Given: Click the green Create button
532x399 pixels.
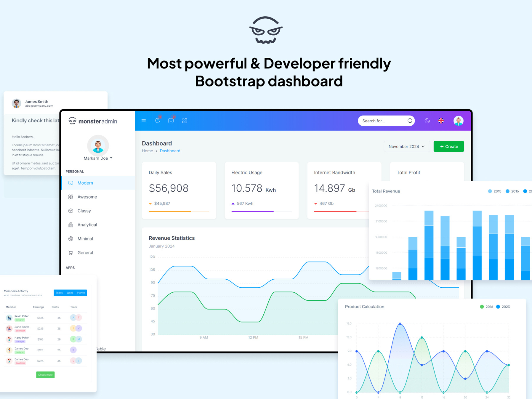Looking at the screenshot, I should pyautogui.click(x=449, y=147).
